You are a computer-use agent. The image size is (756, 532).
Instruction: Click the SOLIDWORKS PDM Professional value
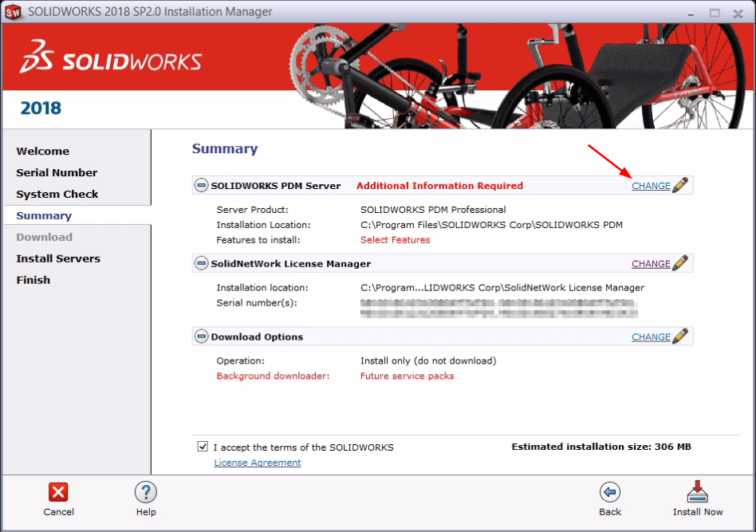coord(433,210)
